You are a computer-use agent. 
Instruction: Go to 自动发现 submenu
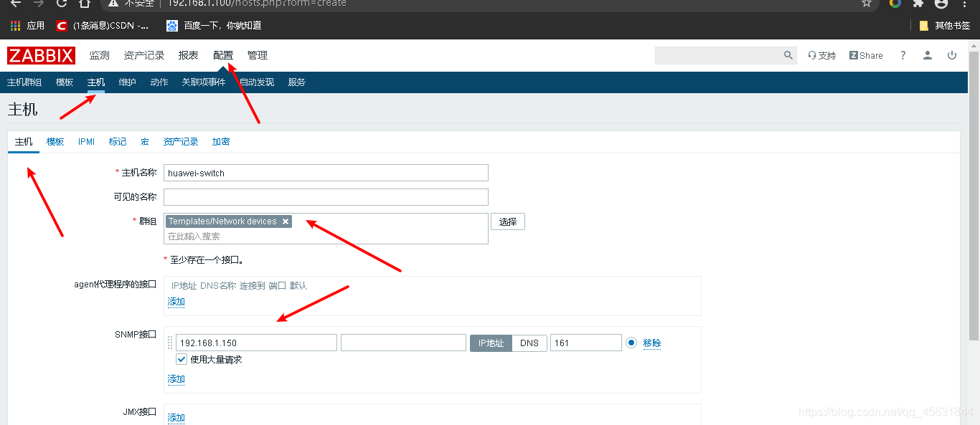click(x=257, y=82)
